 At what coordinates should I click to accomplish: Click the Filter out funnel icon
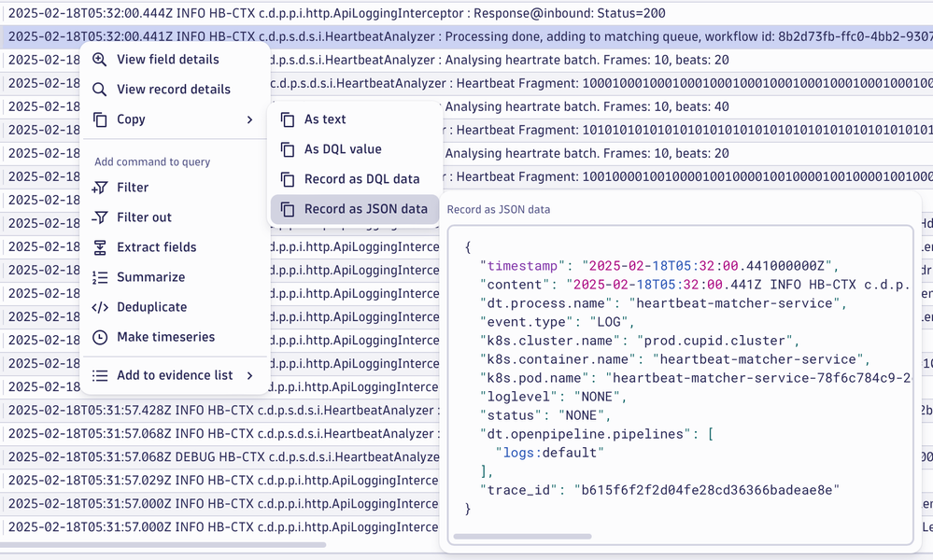pos(100,217)
